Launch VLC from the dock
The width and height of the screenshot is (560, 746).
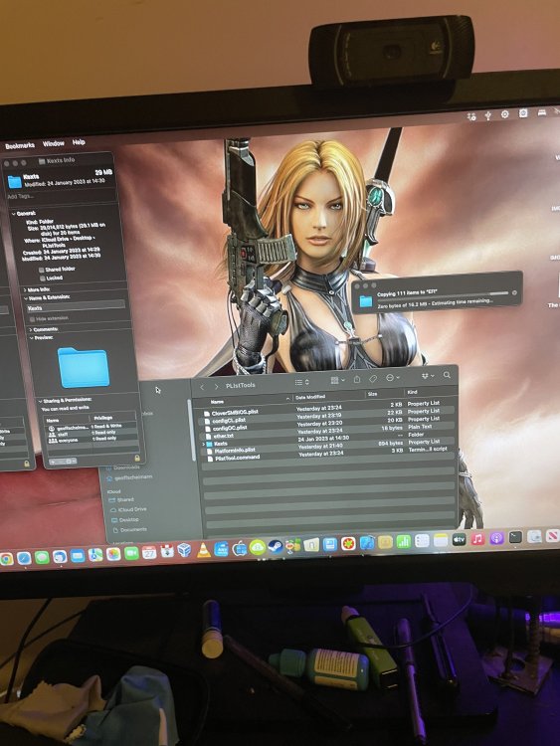pos(204,550)
